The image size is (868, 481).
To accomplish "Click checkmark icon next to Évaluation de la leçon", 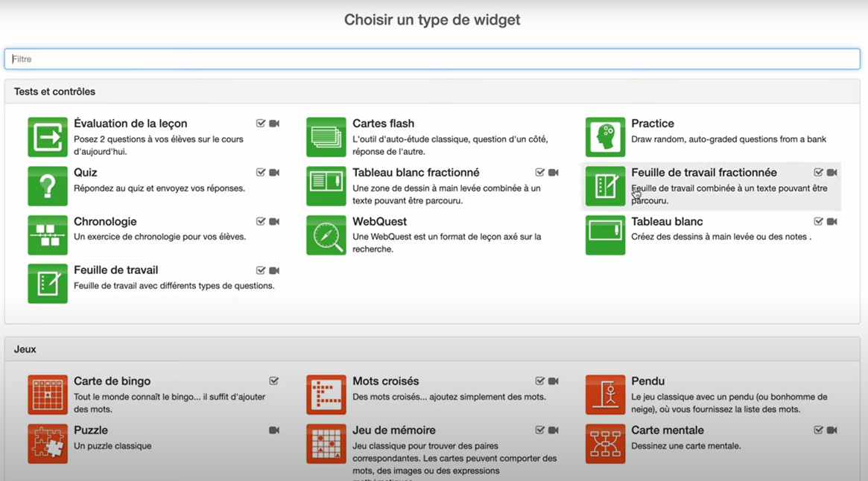I will click(261, 124).
